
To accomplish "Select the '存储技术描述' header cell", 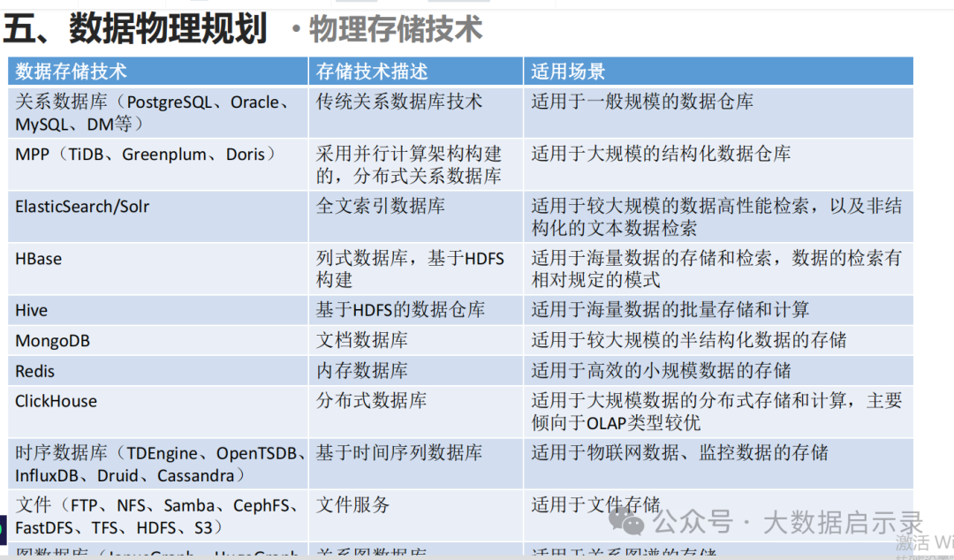I will [x=415, y=72].
